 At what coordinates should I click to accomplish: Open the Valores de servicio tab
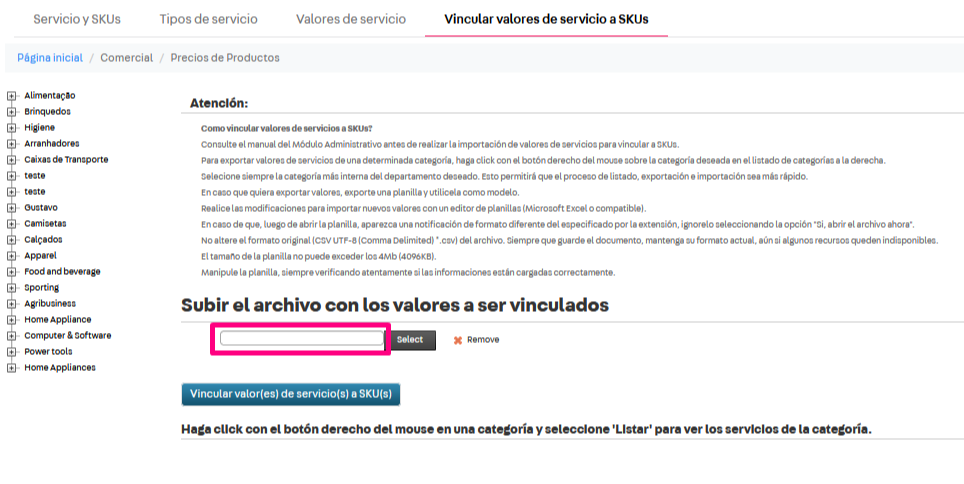pos(351,19)
